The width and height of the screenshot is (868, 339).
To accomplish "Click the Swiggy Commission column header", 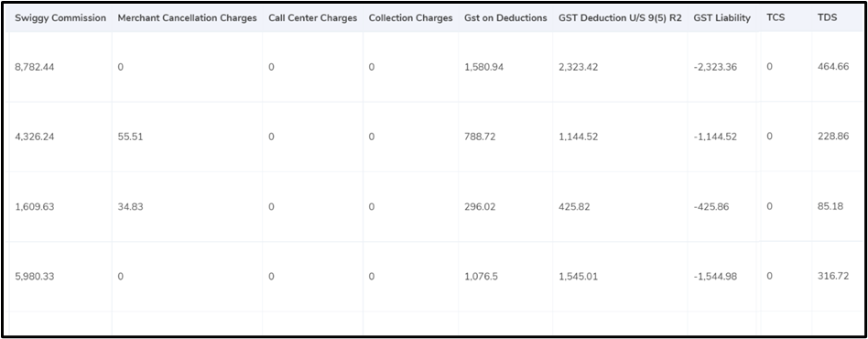I will tap(60, 17).
